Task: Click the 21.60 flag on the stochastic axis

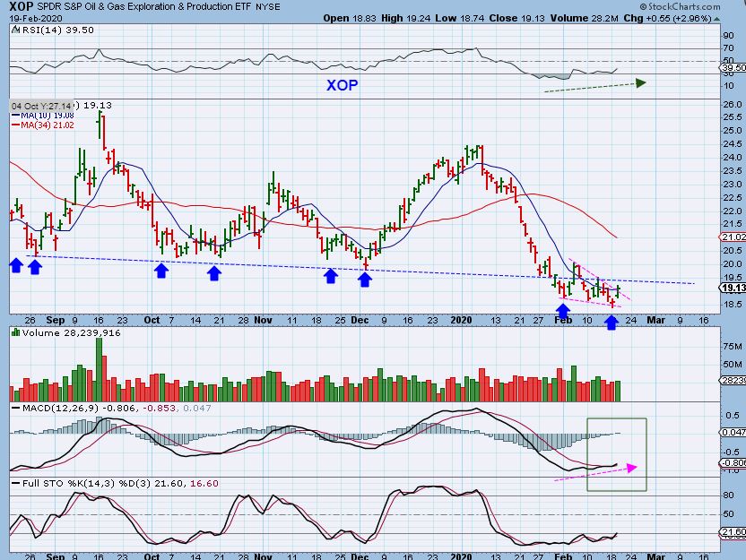Action: [733, 531]
